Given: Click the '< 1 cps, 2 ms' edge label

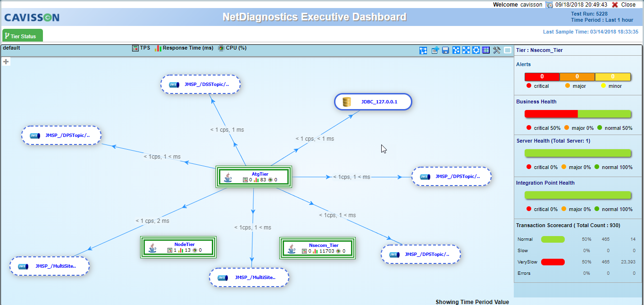Looking at the screenshot, I should (x=152, y=220).
